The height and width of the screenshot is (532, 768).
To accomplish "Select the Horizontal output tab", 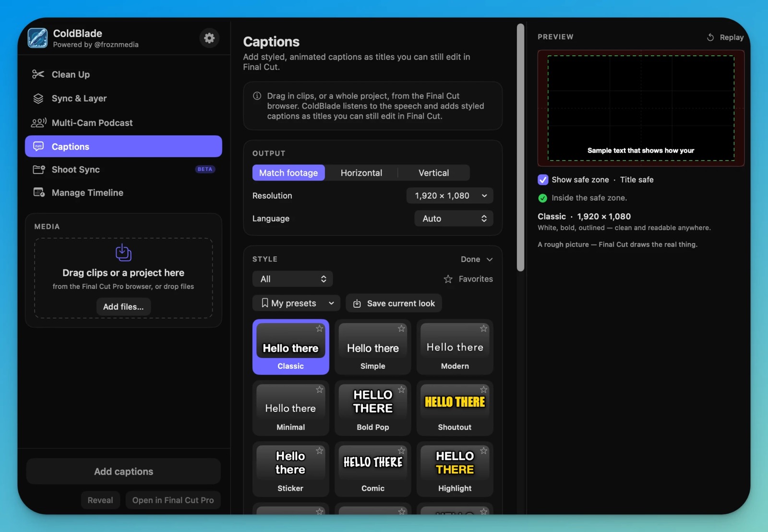I will coord(361,173).
